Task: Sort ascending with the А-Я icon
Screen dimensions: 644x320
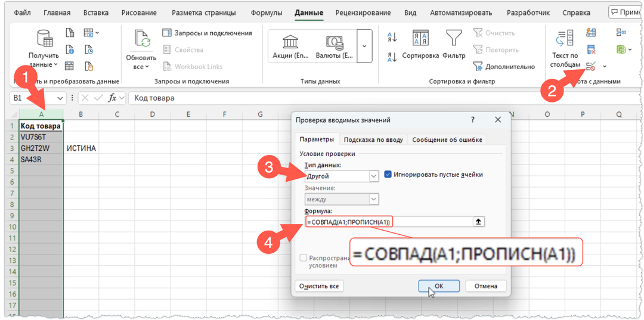Action: pyautogui.click(x=392, y=38)
